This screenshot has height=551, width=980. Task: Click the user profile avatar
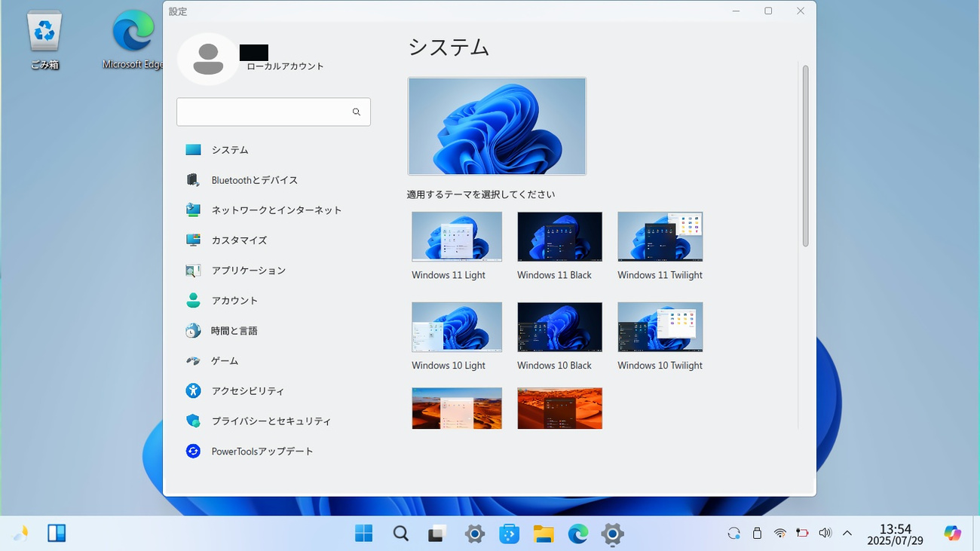click(208, 59)
